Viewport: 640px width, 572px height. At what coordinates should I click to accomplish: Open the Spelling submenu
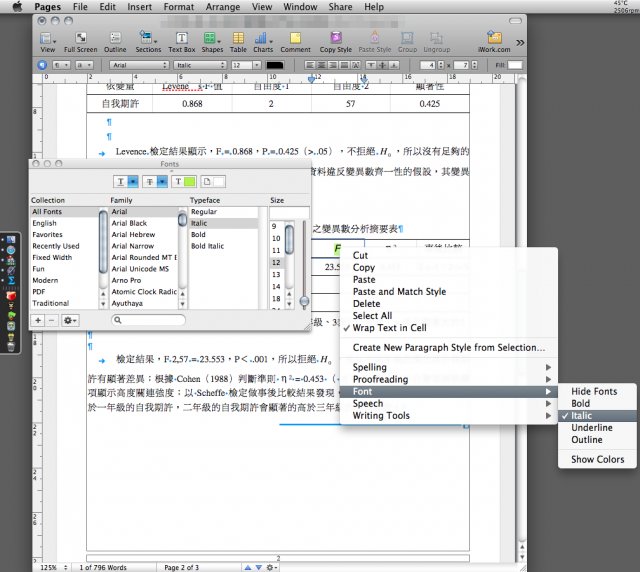click(x=449, y=367)
